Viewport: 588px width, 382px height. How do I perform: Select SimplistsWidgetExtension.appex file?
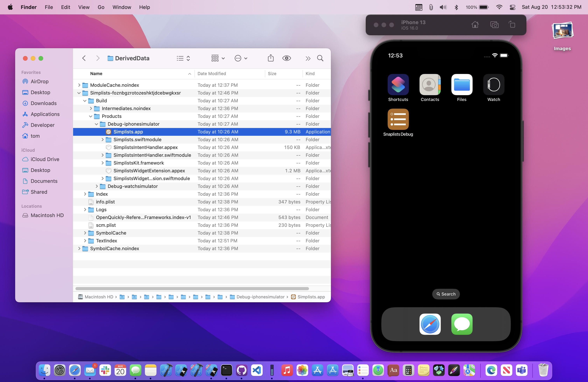(202, 171)
